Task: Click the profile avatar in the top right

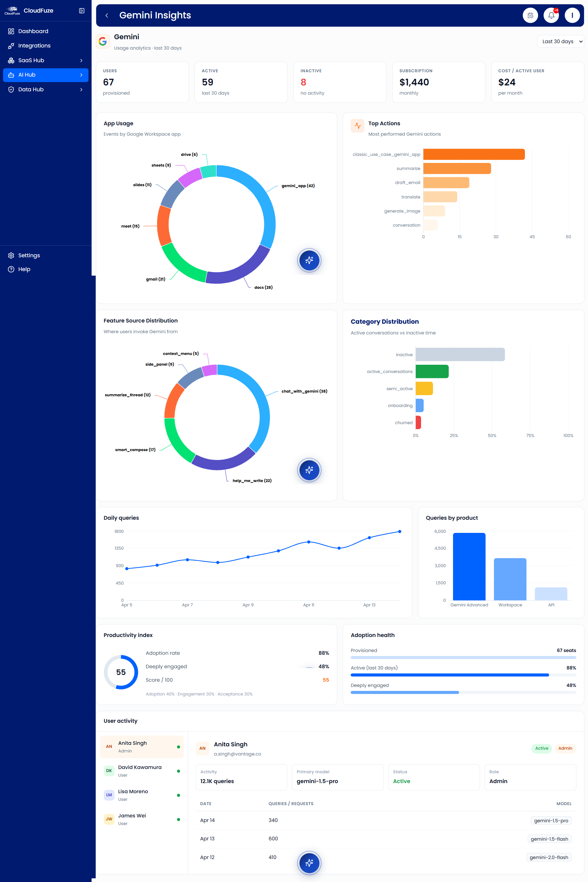Action: 572,15
